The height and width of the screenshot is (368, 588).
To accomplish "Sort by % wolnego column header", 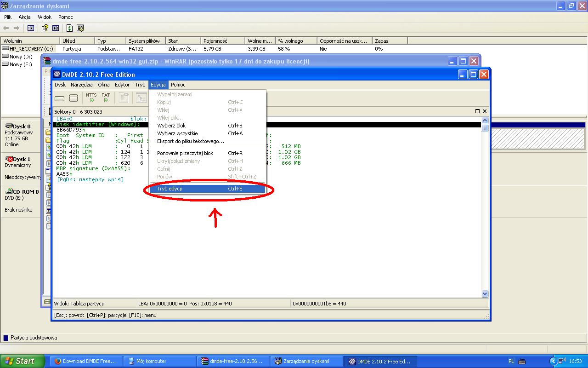I will tap(296, 40).
